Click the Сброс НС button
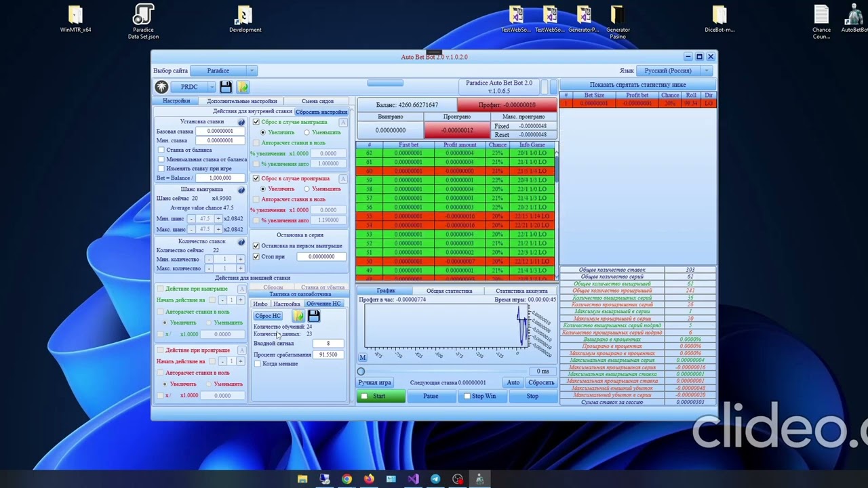Viewport: 868px width, 488px height. (x=268, y=316)
